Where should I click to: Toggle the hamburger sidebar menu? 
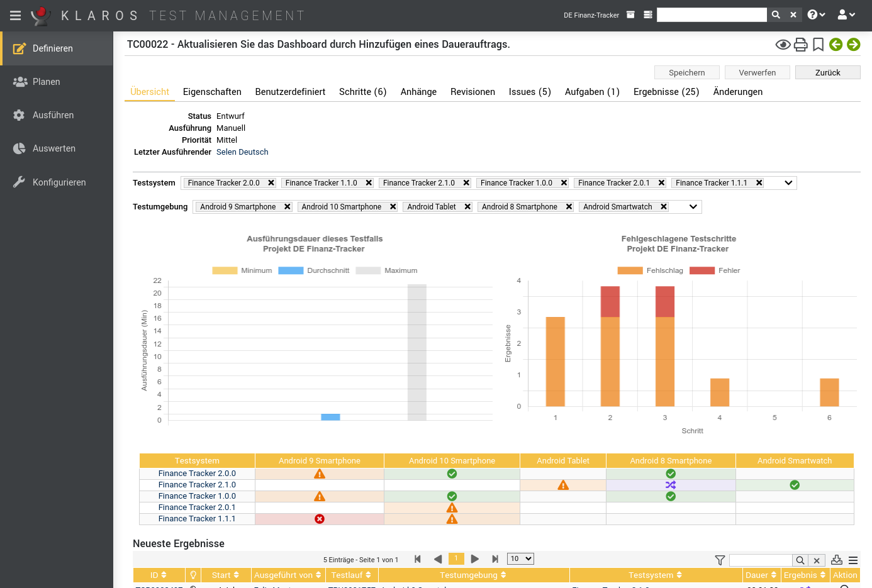[x=16, y=15]
